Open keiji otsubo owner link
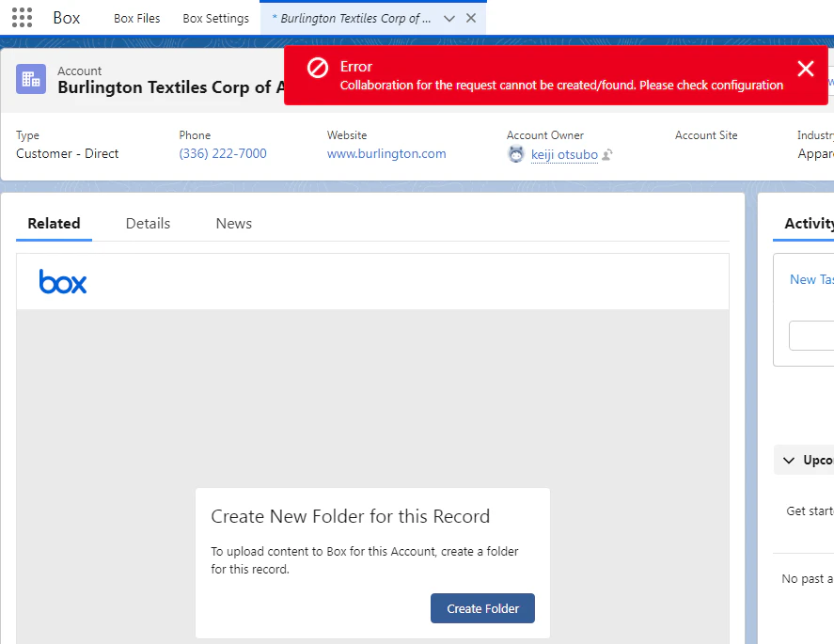The height and width of the screenshot is (644, 834). click(564, 155)
